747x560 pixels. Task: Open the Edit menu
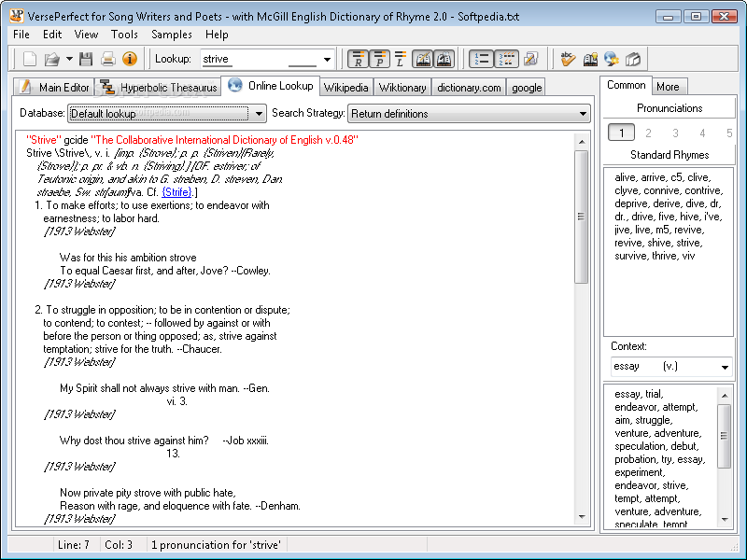coord(52,35)
